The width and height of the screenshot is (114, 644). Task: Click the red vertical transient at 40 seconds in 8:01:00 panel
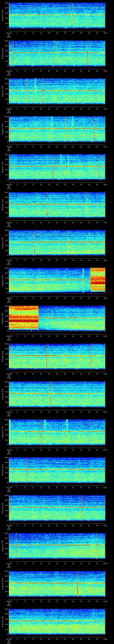[x=73, y=16]
